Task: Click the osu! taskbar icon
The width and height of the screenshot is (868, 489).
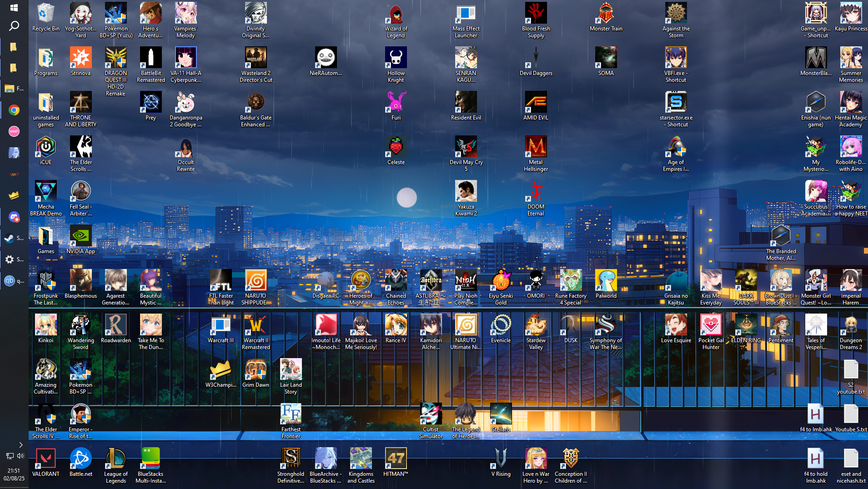Action: click(x=14, y=131)
